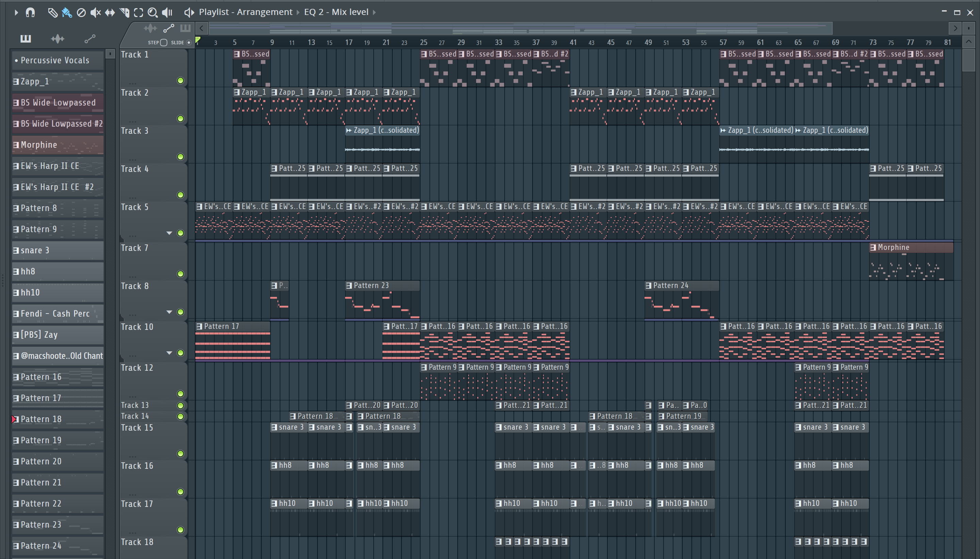The width and height of the screenshot is (980, 559).
Task: Activate the Playback speaker tool
Action: point(167,12)
